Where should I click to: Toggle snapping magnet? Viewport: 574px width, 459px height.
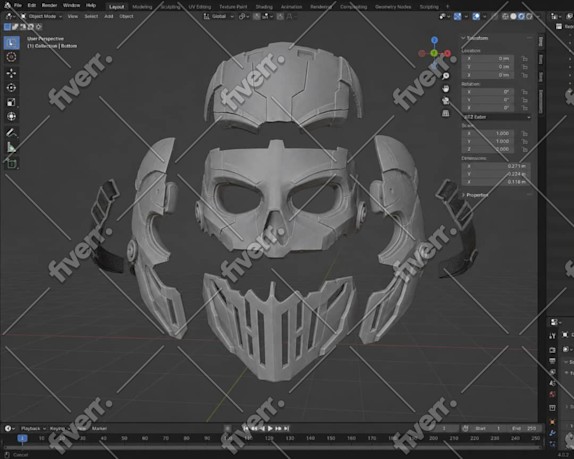[257, 16]
